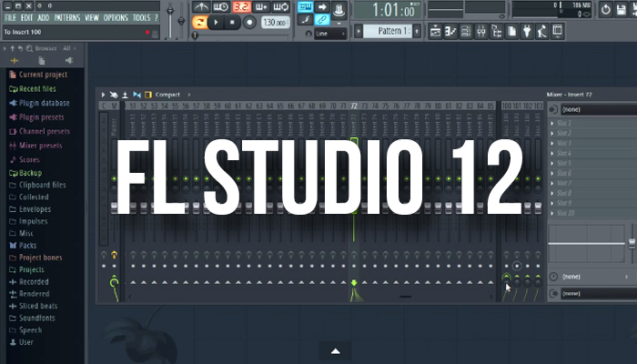Screen dimensions: 637x364
Task: Click the browser up-arrow icon
Action: tap(13, 48)
